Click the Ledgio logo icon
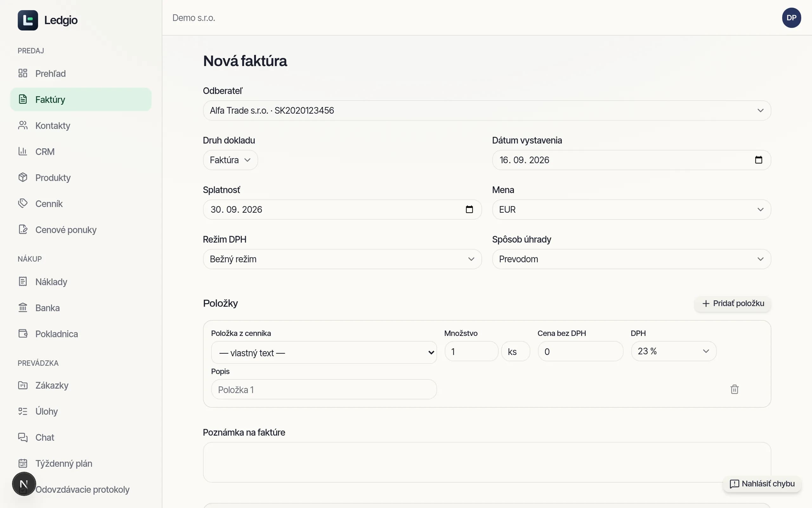 [28, 20]
